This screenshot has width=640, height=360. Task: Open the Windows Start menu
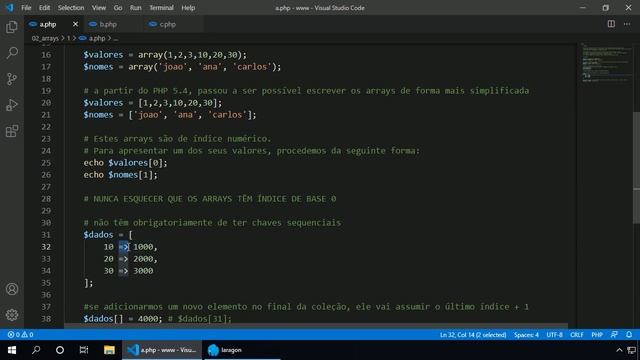point(12,350)
